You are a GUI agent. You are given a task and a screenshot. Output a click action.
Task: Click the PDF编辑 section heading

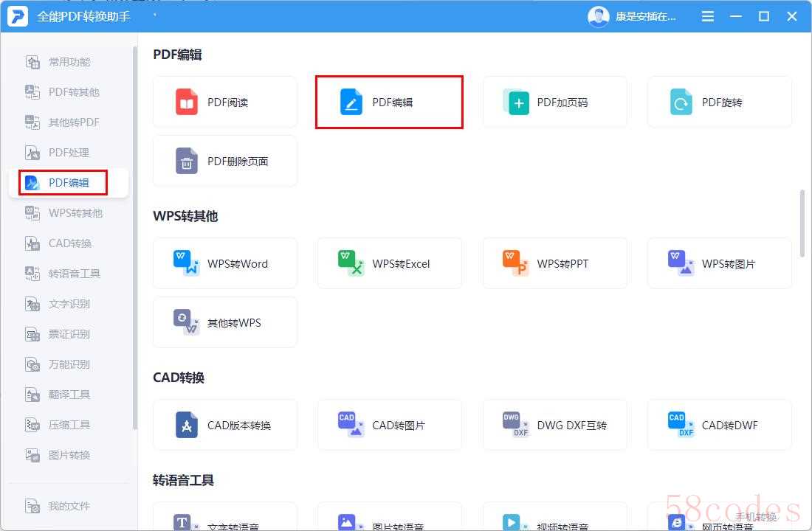click(178, 55)
